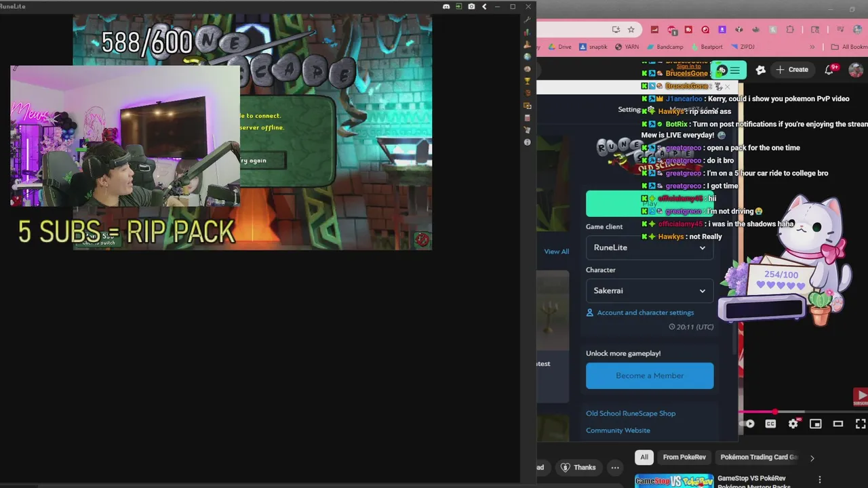868x488 pixels.
Task: Open the snaptik bookmark
Action: click(593, 47)
